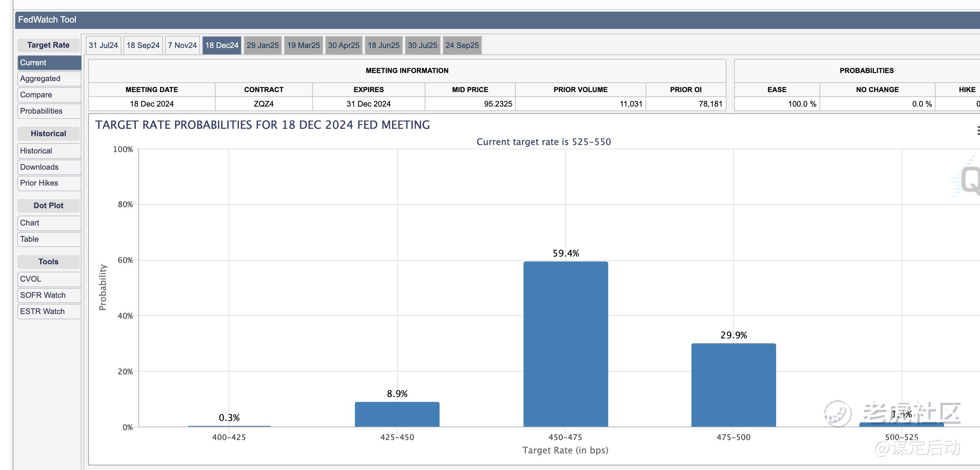
Task: Click the 0.3% bar for 400-425
Action: click(x=229, y=426)
